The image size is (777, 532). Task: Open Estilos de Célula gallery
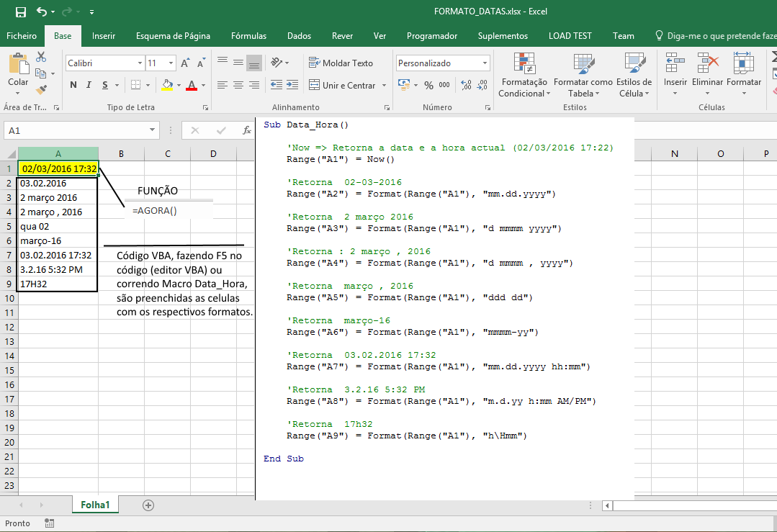pos(634,75)
